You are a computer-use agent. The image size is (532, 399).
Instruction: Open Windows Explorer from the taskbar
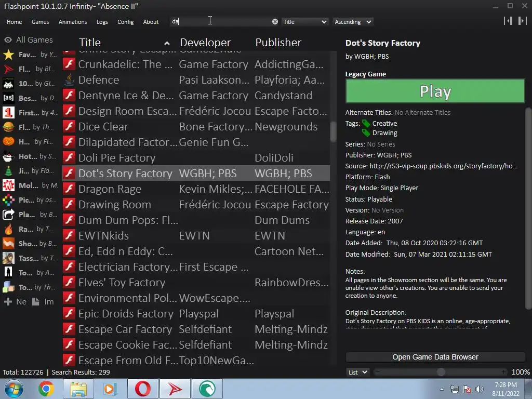click(x=78, y=389)
